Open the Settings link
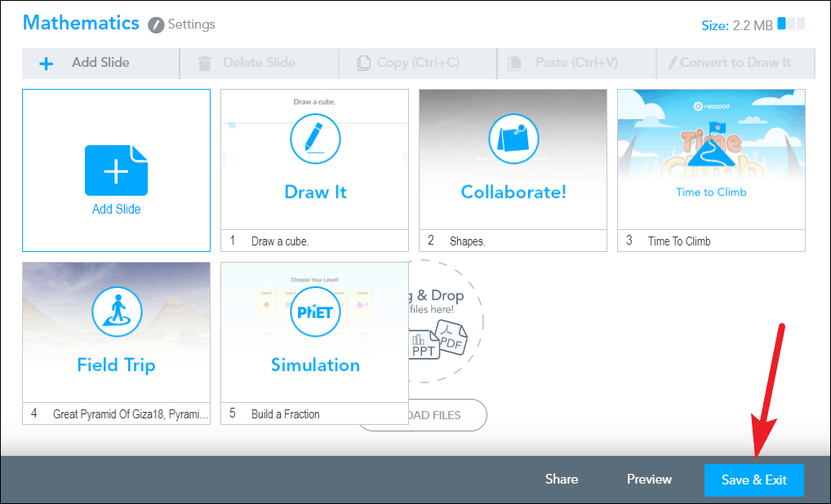This screenshot has width=831, height=504. [x=191, y=24]
